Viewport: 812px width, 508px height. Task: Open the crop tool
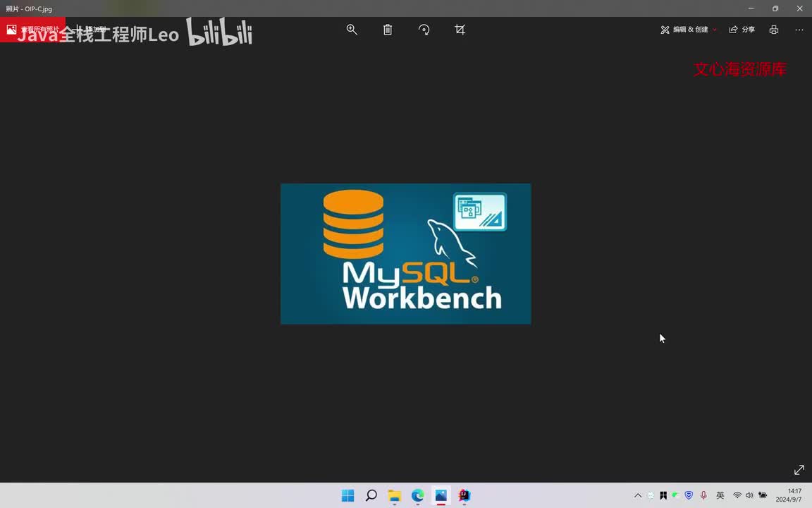pyautogui.click(x=460, y=30)
